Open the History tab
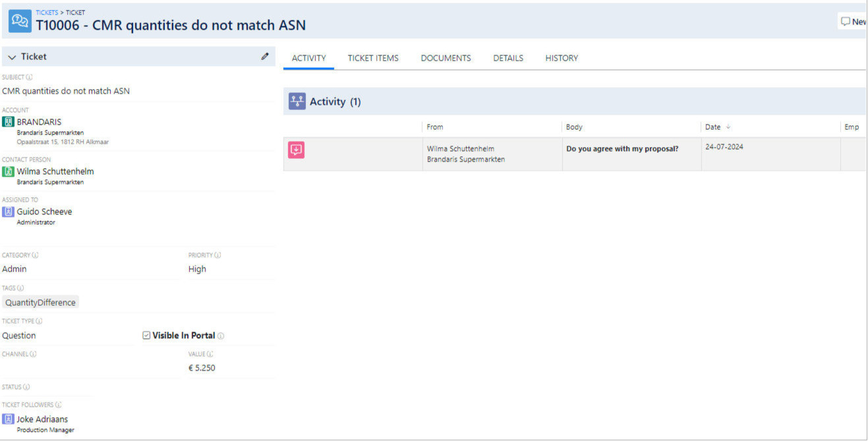This screenshot has height=441, width=868. click(562, 58)
